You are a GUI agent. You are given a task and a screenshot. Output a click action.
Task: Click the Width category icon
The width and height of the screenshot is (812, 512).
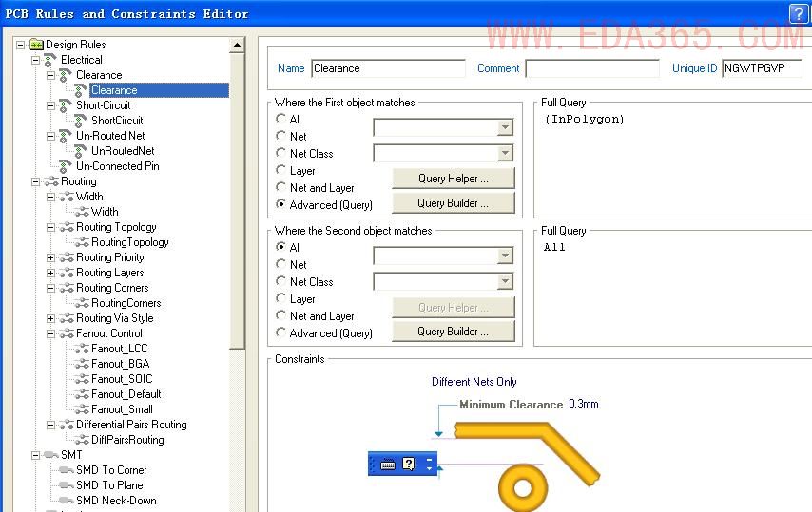pyautogui.click(x=67, y=197)
